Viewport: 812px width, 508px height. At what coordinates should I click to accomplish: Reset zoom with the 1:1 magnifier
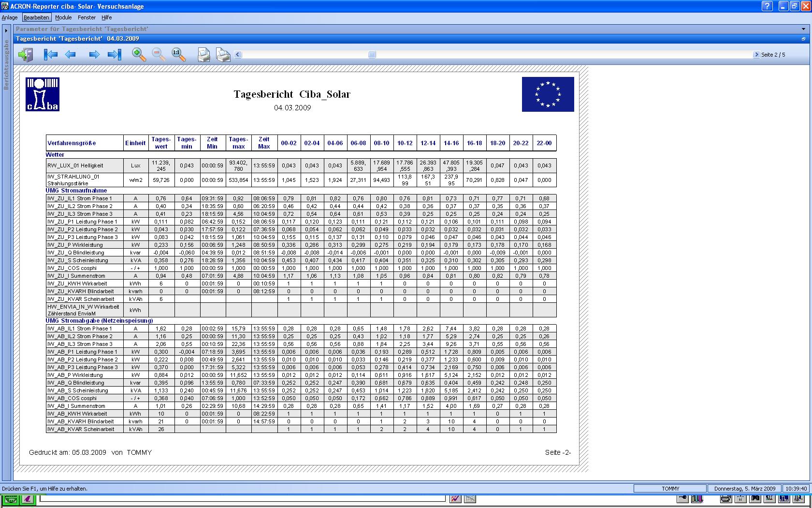tap(178, 55)
